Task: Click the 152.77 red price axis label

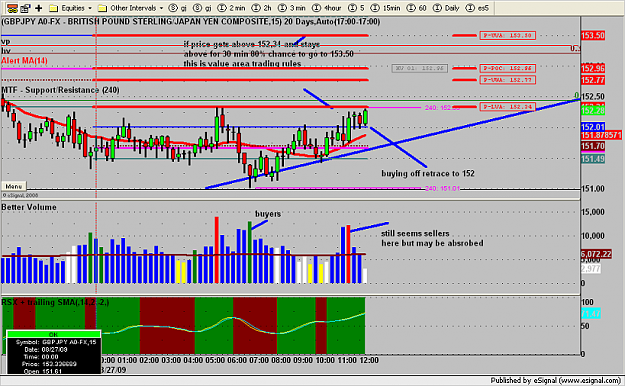Action: 593,80
